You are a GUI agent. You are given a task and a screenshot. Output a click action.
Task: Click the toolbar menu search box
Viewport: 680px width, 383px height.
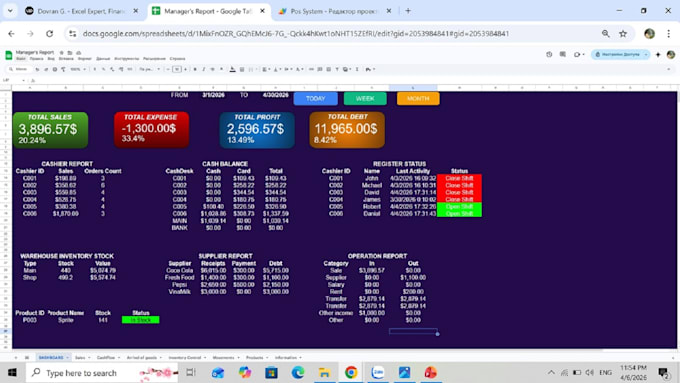click(x=19, y=69)
